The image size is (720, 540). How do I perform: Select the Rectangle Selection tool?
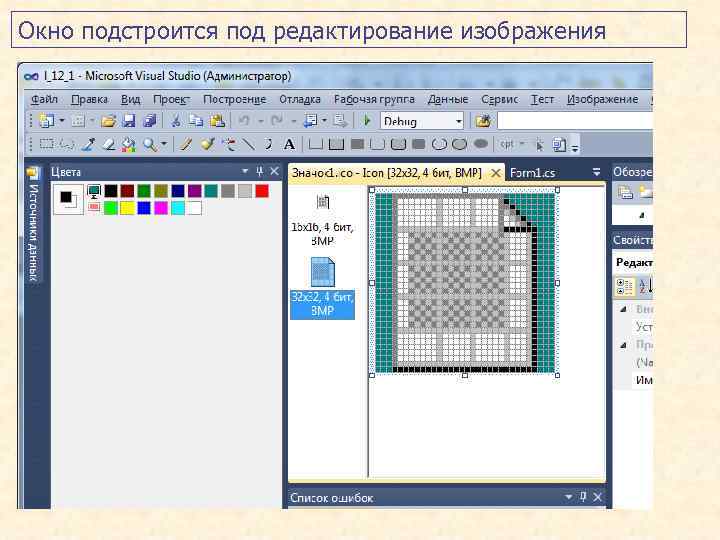coord(46,144)
